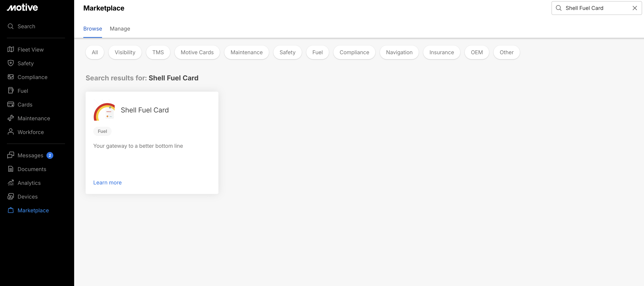
Task: Clear the Shell Fuel Card search text
Action: click(634, 8)
